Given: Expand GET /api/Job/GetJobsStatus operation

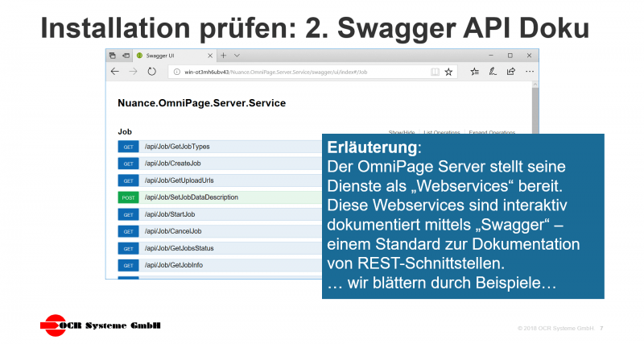Looking at the screenshot, I should point(220,248).
